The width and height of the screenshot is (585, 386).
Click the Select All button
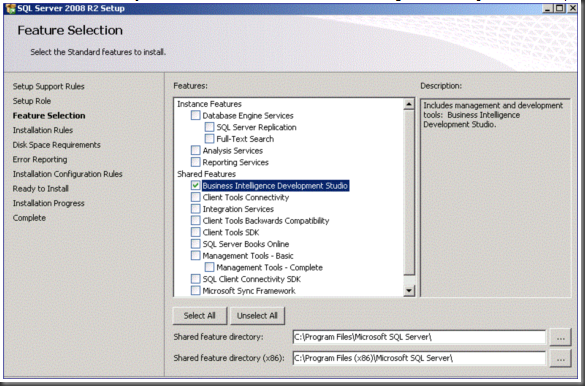pos(200,316)
